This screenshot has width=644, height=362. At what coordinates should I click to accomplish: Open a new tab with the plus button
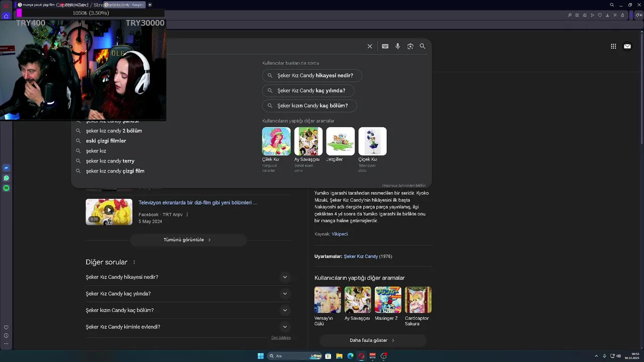point(150,5)
